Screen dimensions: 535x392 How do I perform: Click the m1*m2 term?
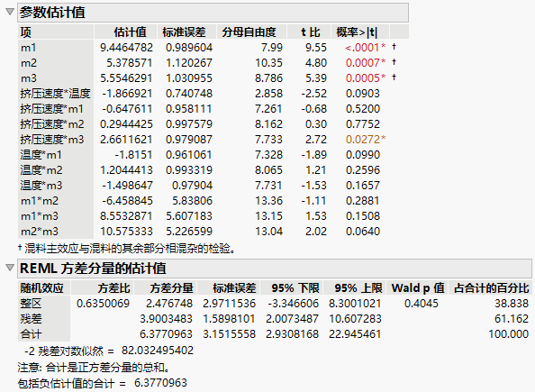tap(40, 201)
